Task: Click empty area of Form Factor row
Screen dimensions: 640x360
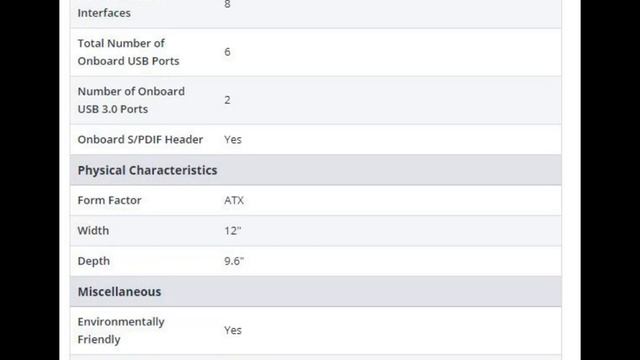Action: tap(400, 200)
